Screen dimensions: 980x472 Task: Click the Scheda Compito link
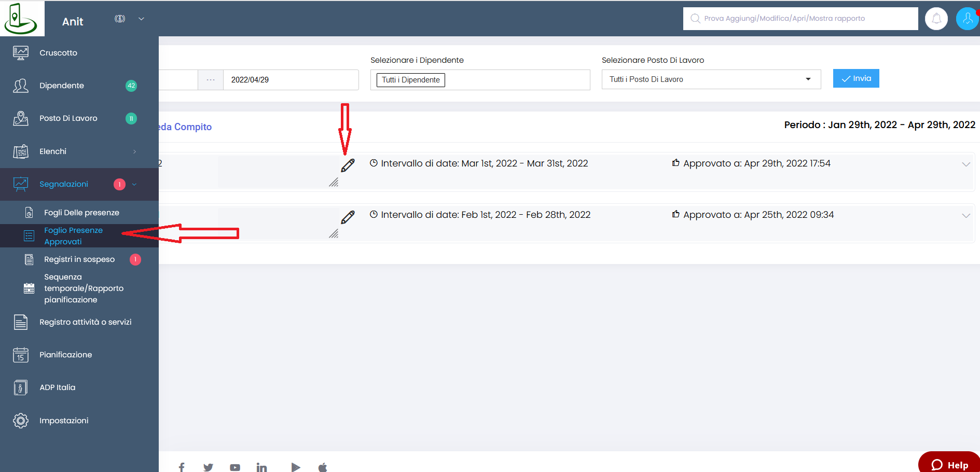[185, 127]
